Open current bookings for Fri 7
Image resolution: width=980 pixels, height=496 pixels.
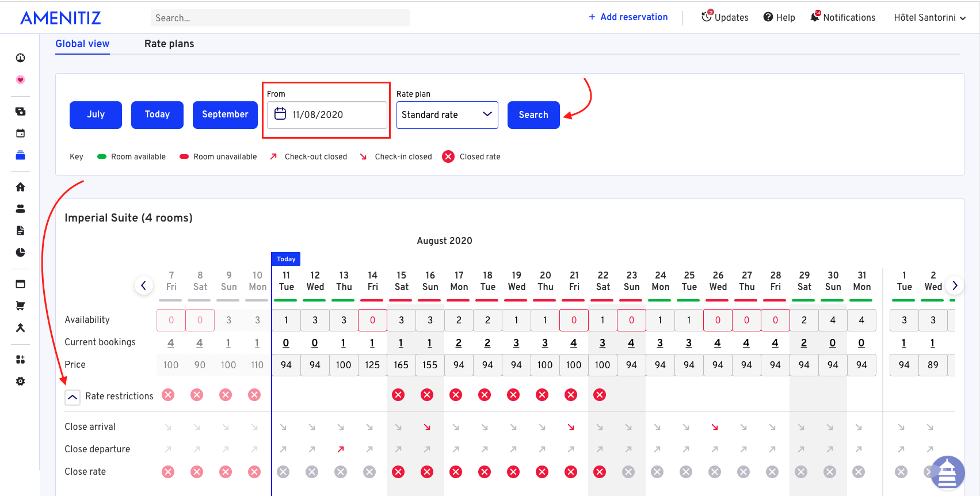171,343
